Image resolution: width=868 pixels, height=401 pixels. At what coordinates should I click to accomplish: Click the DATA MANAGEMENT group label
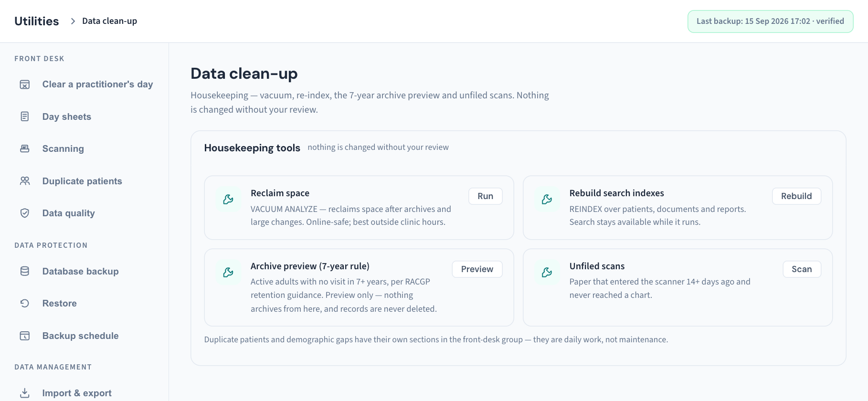click(x=53, y=367)
